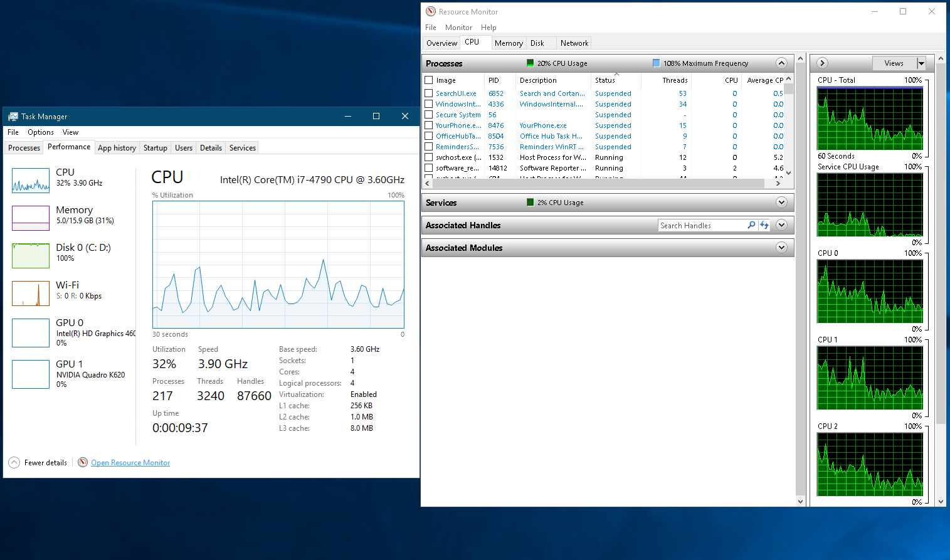Open the Views dropdown arrow

tap(921, 63)
